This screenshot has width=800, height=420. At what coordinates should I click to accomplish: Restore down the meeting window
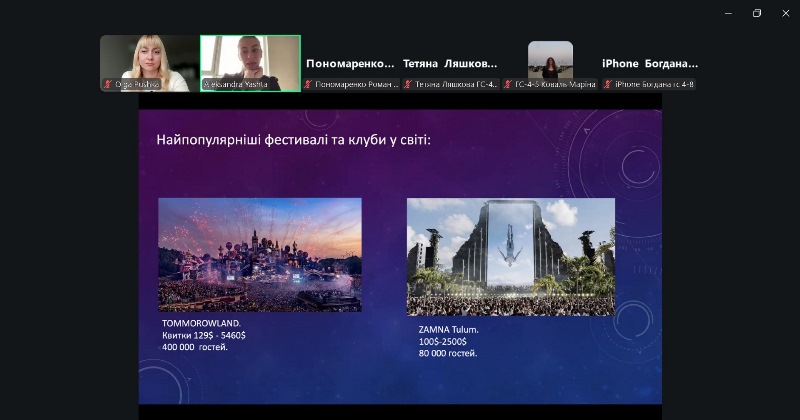[757, 13]
